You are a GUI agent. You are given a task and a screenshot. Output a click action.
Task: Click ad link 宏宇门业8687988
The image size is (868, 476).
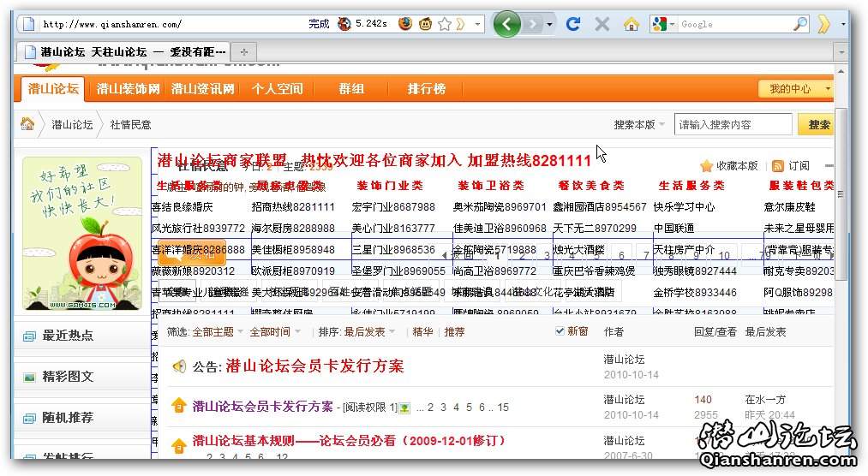[x=393, y=207]
